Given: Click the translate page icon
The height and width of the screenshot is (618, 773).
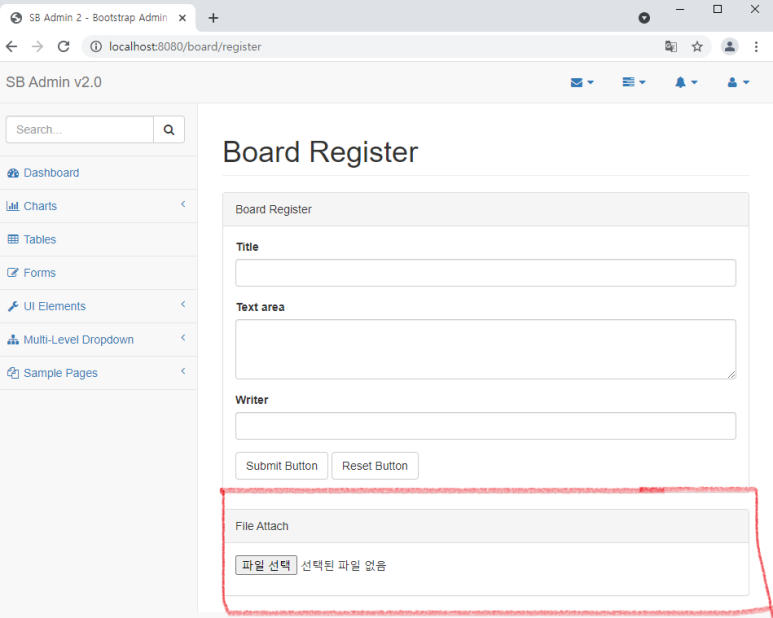Looking at the screenshot, I should coord(670,46).
